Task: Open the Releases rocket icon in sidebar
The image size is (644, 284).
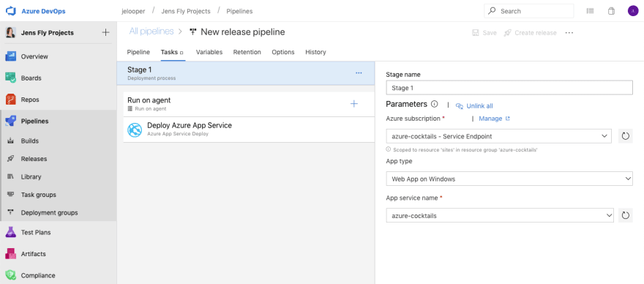Action: tap(11, 159)
